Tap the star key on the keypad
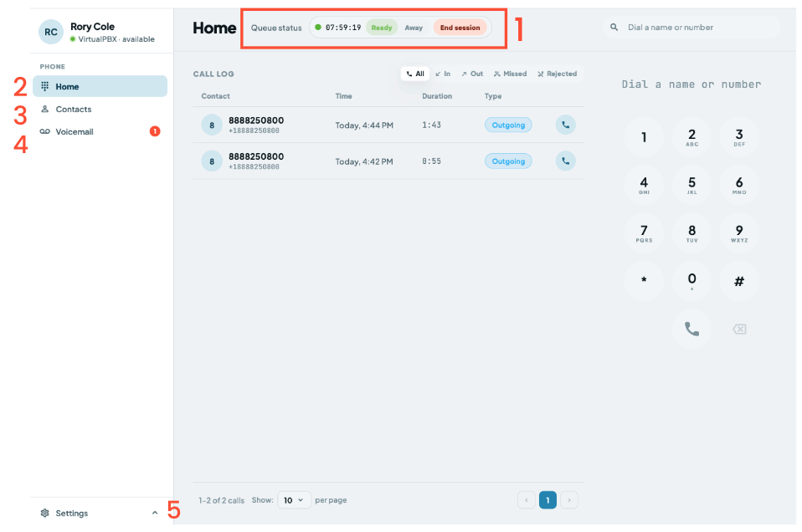This screenshot has height=532, width=802. coord(644,280)
